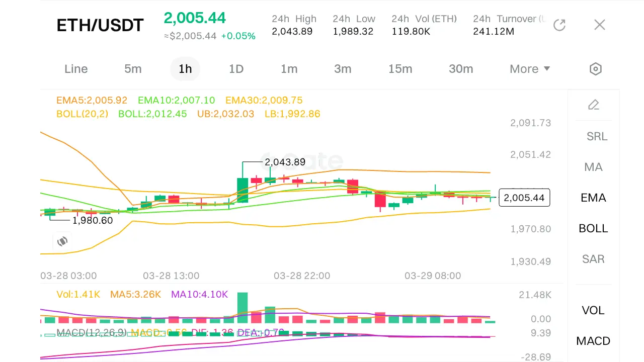
Task: Click the EMA5:2,005.92 legend label
Action: point(92,101)
